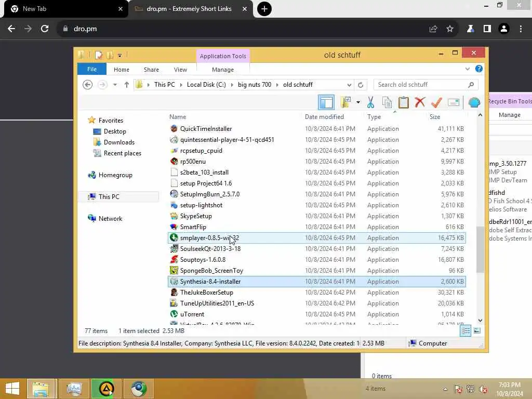Click the Paste clipboard icon
The height and width of the screenshot is (399, 532).
[403, 102]
